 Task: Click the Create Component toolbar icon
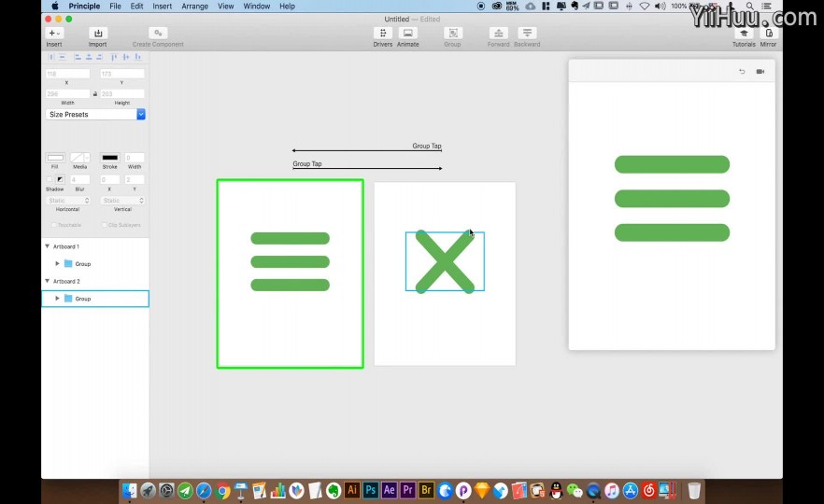[x=158, y=33]
